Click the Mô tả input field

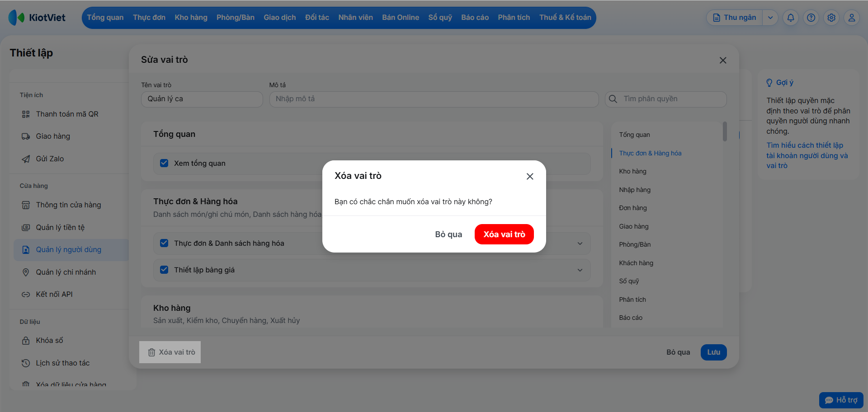(434, 99)
